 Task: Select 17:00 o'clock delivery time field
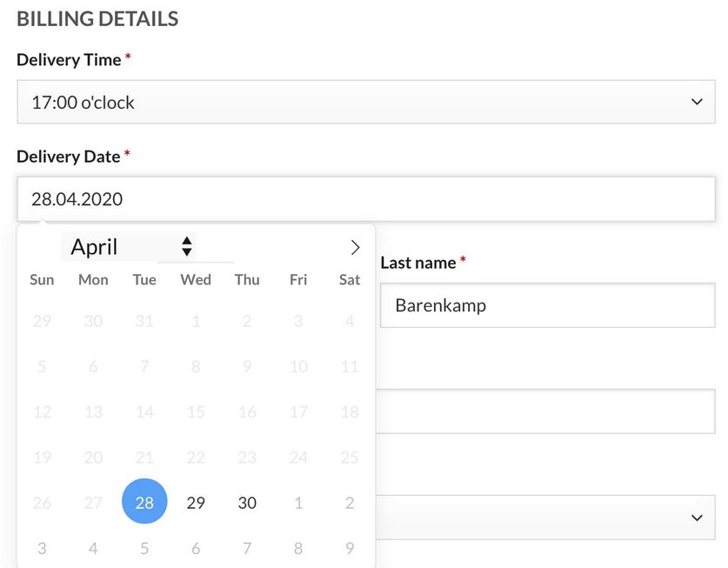(366, 102)
